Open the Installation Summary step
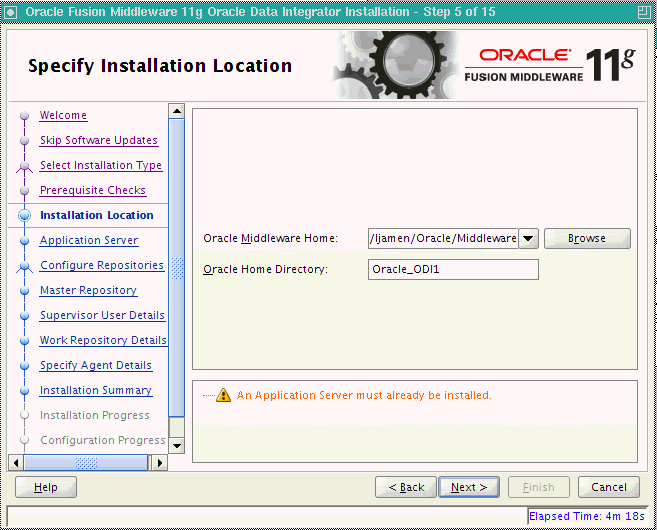Image resolution: width=657 pixels, height=530 pixels. pos(96,390)
